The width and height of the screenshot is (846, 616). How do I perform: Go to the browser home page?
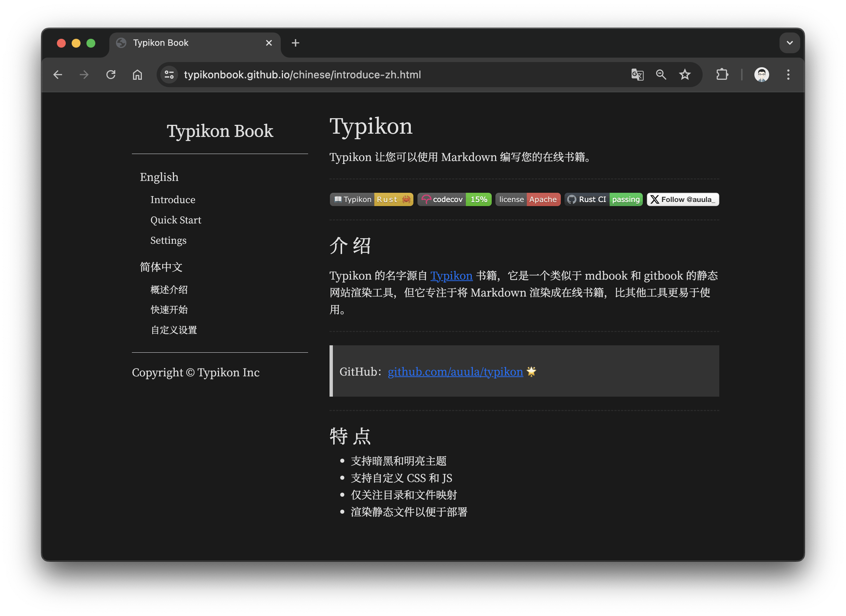coord(137,75)
